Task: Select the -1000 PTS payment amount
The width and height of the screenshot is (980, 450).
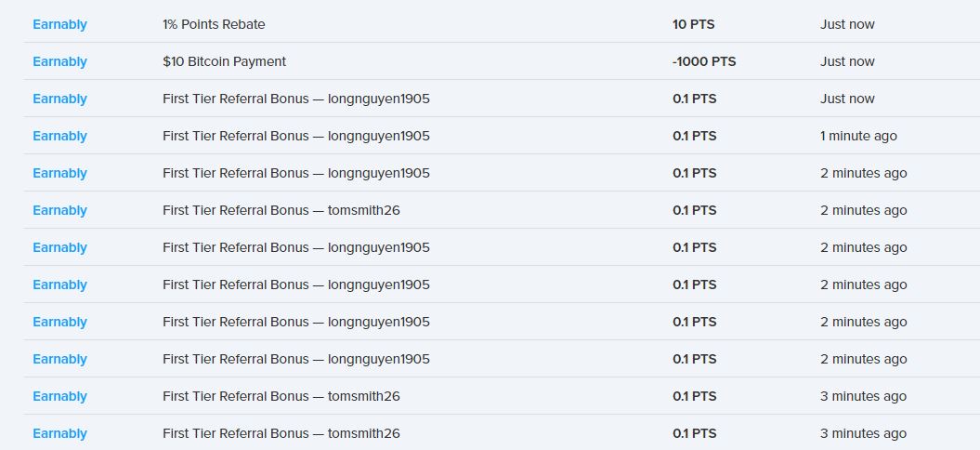Action: (x=704, y=61)
